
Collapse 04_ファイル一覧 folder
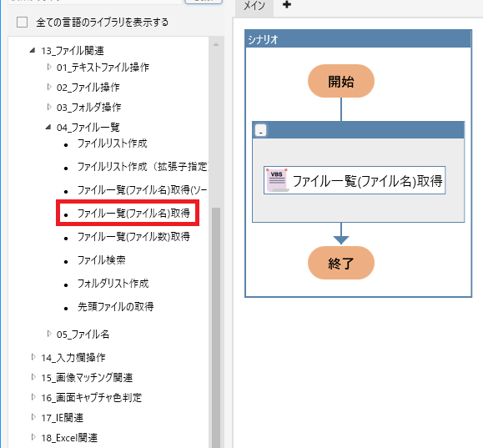click(48, 127)
